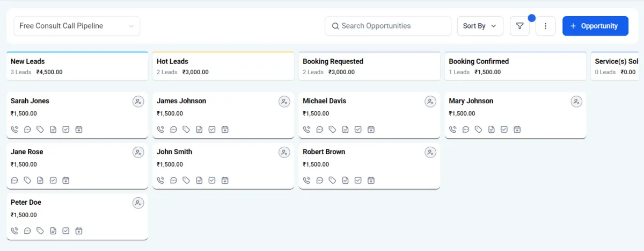Open messages icon on James Johnson card
Screen dimensions: 644x251
tap(173, 130)
